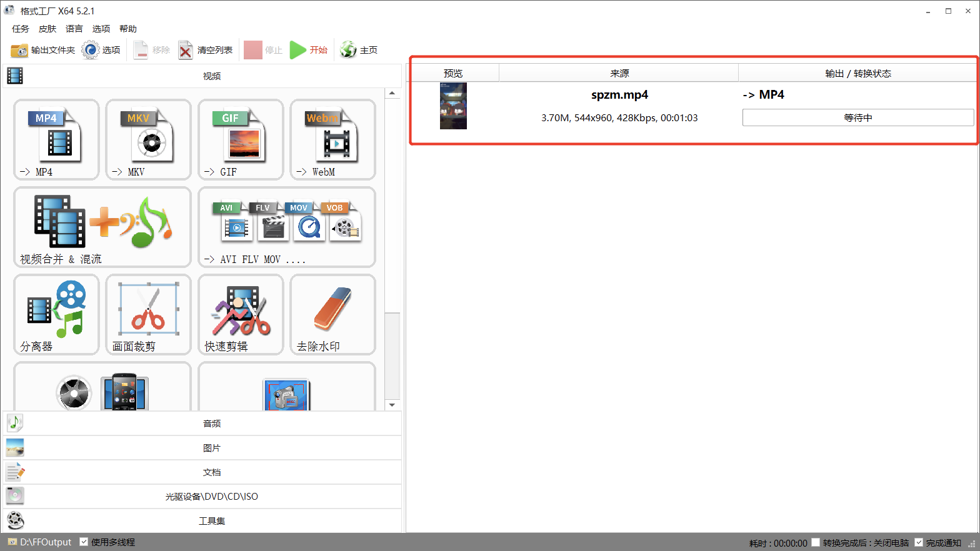Open the watermark removal tool
This screenshot has width=980, height=551.
tap(332, 314)
